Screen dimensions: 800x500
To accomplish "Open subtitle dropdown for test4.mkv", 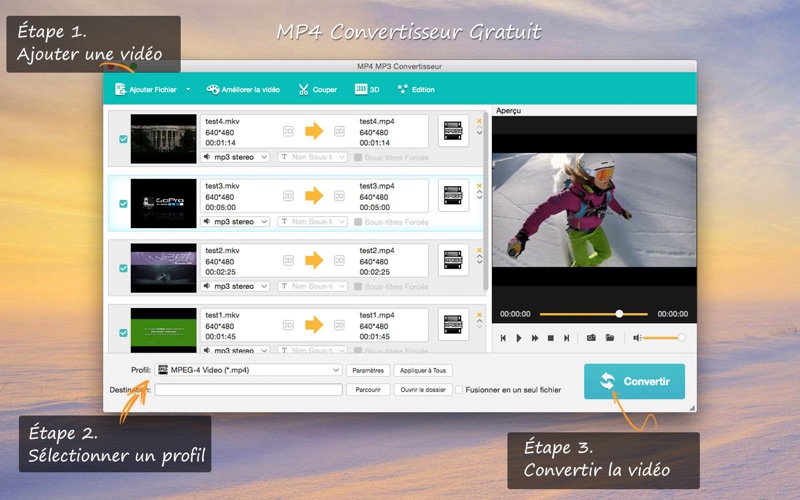I will pyautogui.click(x=312, y=157).
